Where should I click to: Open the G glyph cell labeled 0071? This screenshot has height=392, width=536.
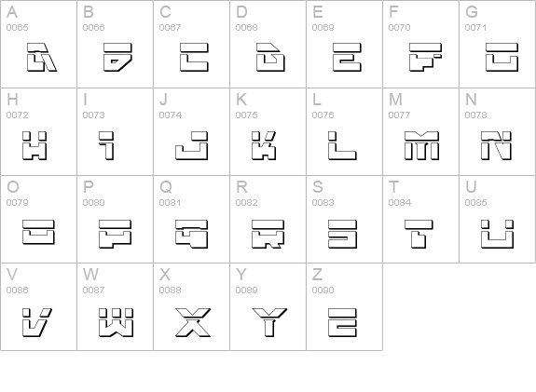pyautogui.click(x=498, y=44)
